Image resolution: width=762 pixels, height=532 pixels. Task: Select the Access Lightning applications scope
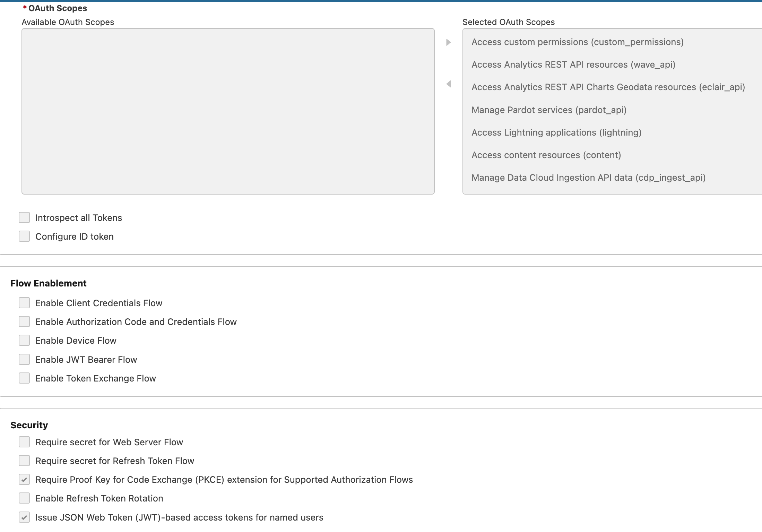coord(556,132)
